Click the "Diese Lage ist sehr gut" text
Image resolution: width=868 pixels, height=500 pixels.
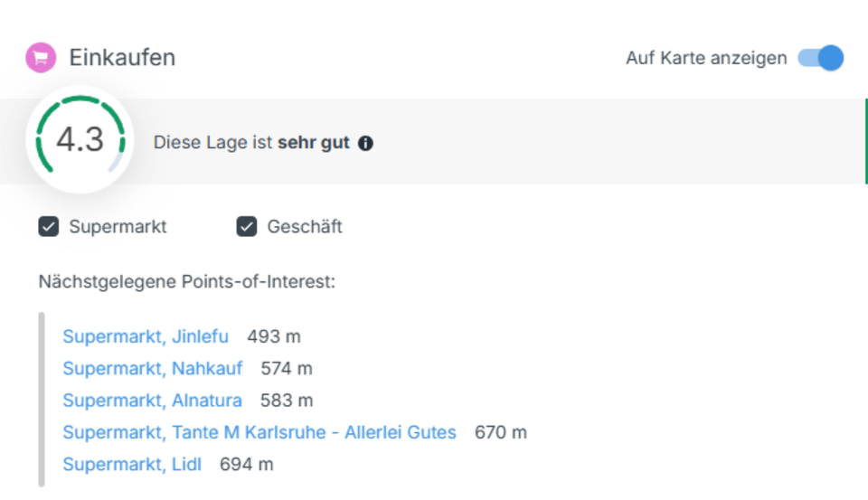pyautogui.click(x=250, y=143)
